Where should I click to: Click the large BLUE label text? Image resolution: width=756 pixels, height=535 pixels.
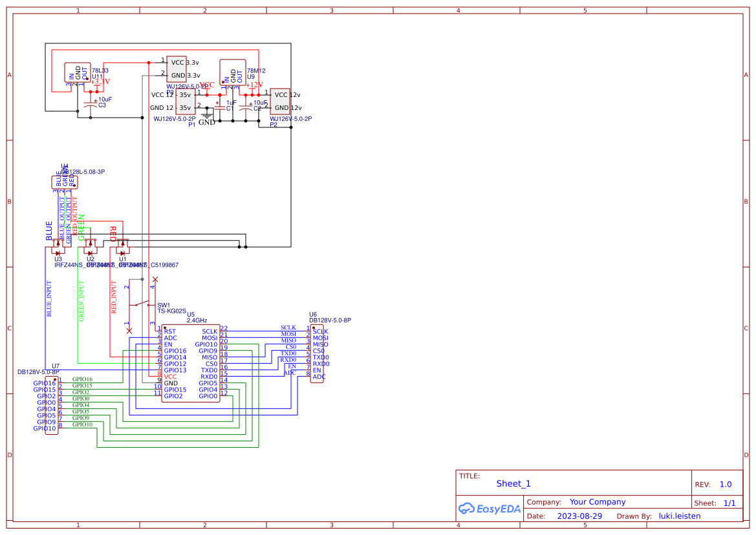(x=49, y=231)
